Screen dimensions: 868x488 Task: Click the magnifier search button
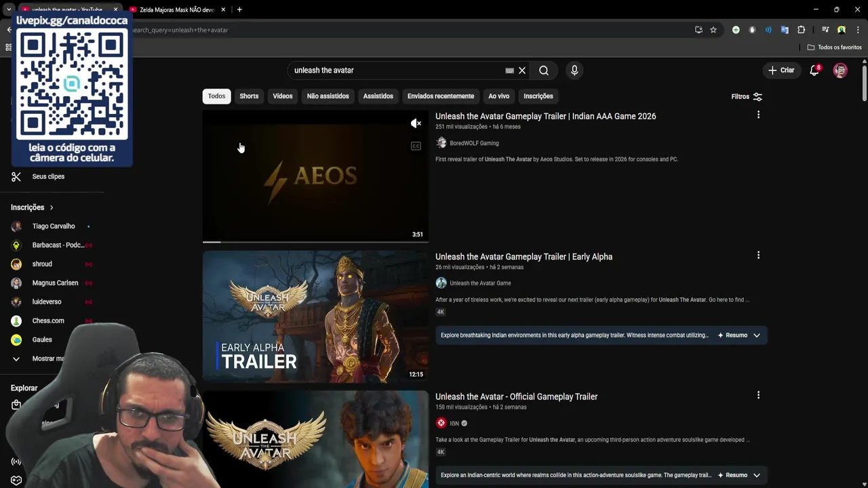click(544, 70)
